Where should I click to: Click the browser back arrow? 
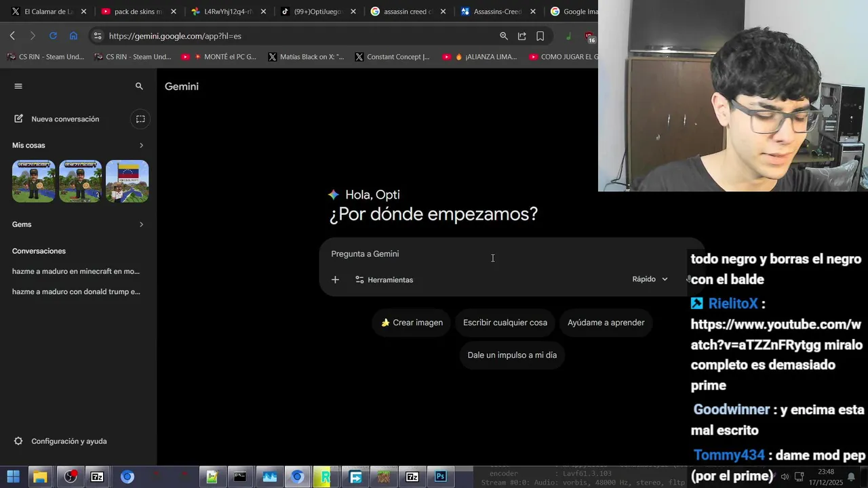12,36
